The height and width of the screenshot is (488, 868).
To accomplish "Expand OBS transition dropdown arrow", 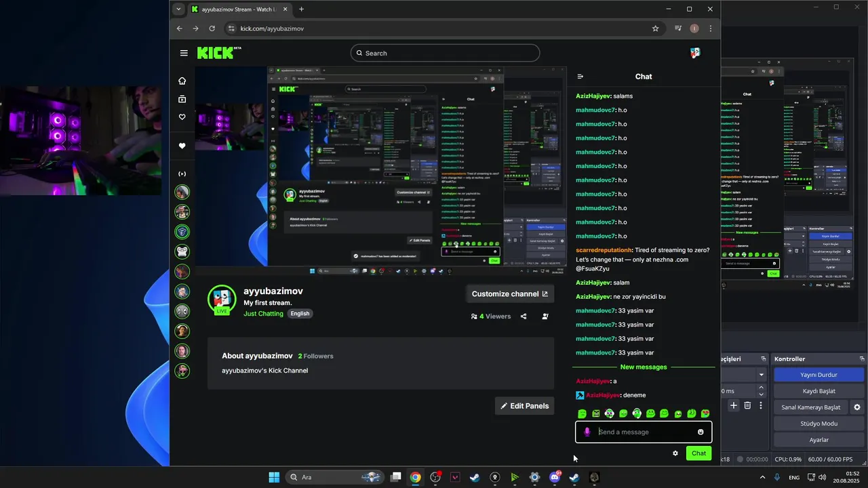I will pyautogui.click(x=761, y=375).
